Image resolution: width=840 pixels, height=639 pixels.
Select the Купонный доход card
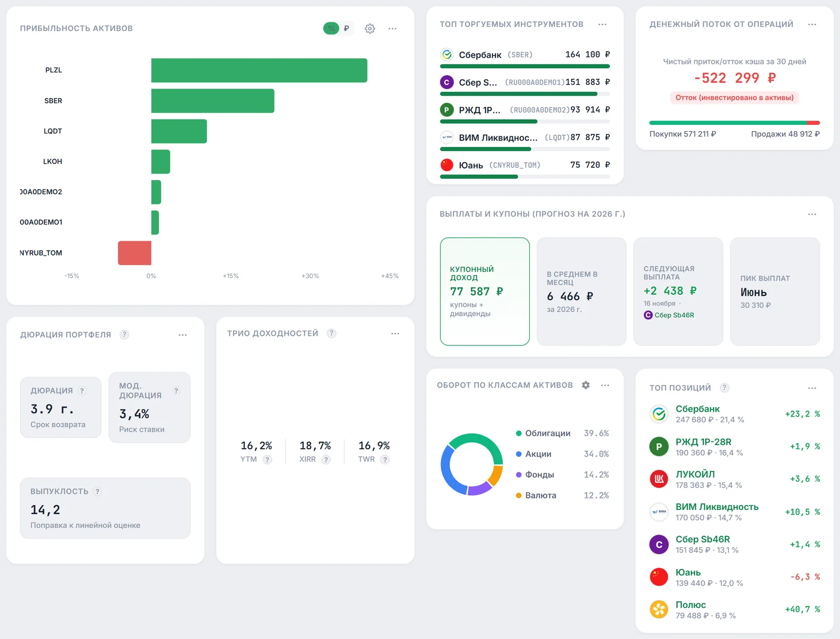pos(485,292)
